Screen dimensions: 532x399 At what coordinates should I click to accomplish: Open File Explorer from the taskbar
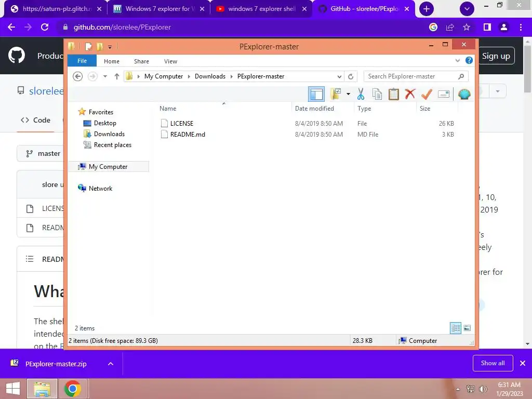pyautogui.click(x=42, y=389)
